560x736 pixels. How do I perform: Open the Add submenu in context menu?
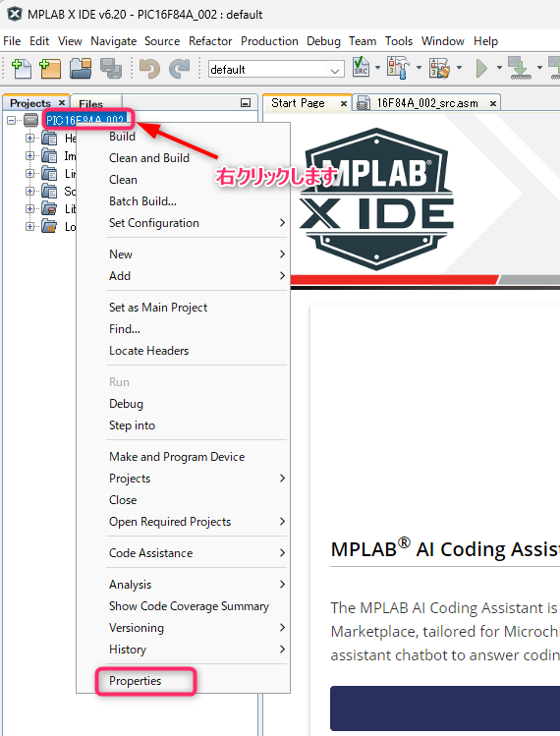(183, 276)
